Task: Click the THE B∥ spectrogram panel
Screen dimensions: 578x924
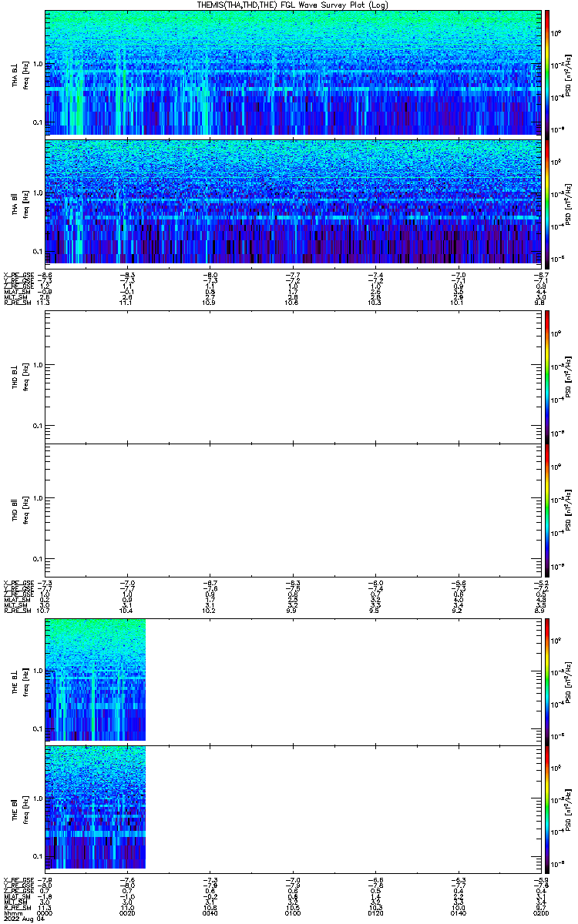Action: (96, 807)
